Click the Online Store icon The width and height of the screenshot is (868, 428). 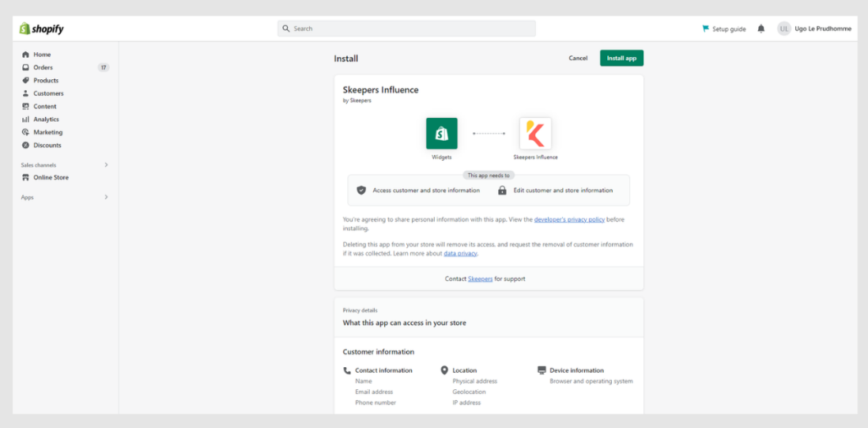[x=26, y=178]
